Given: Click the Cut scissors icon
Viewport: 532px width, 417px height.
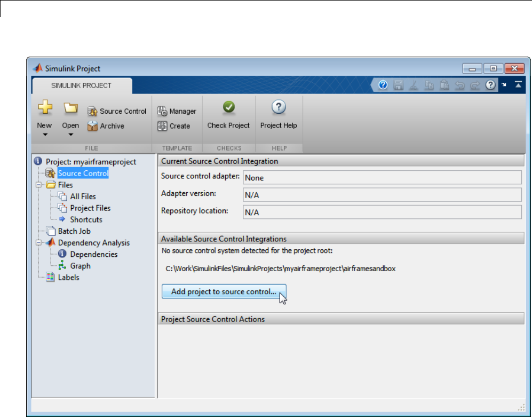Looking at the screenshot, I should point(414,85).
